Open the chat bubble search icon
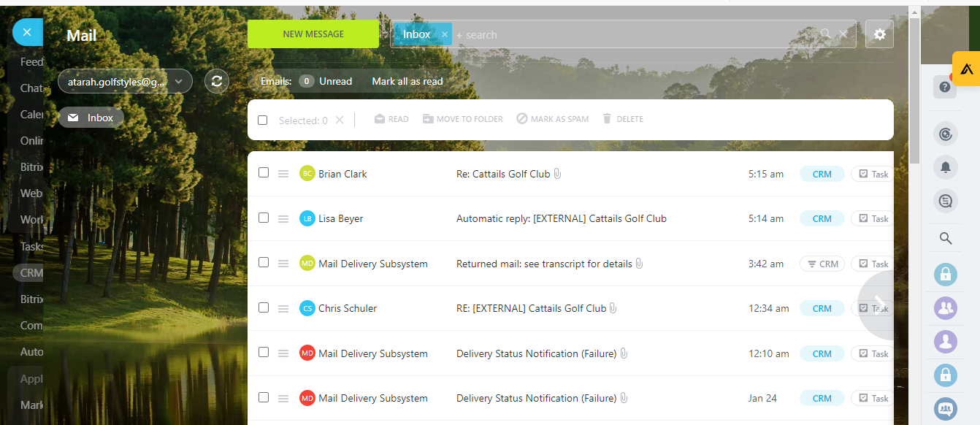The width and height of the screenshot is (980, 425). click(946, 200)
